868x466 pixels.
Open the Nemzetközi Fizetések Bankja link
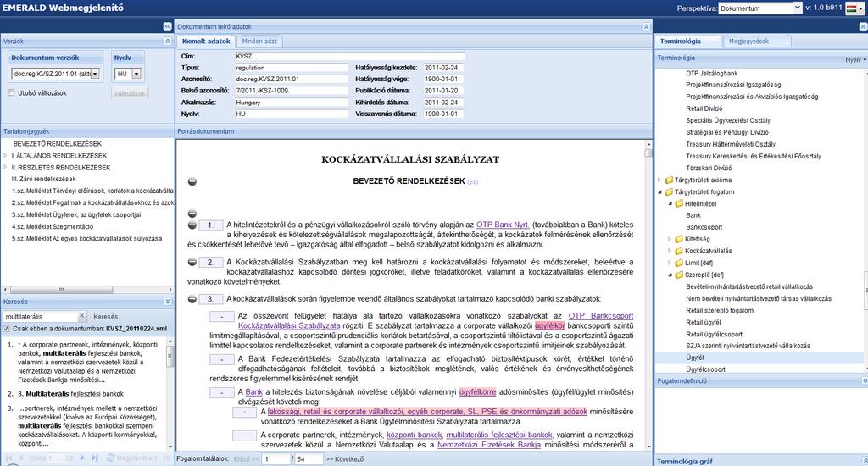[x=489, y=445]
